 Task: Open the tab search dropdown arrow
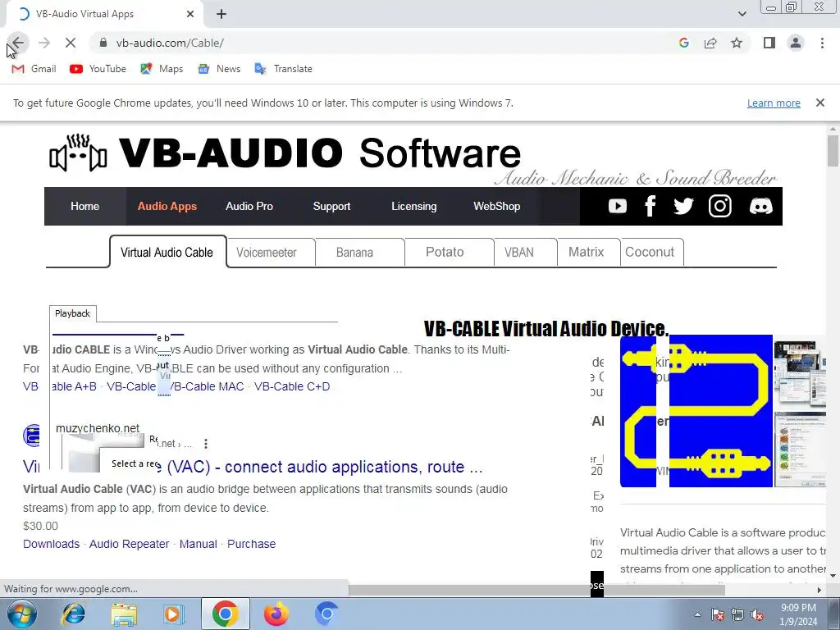[742, 14]
